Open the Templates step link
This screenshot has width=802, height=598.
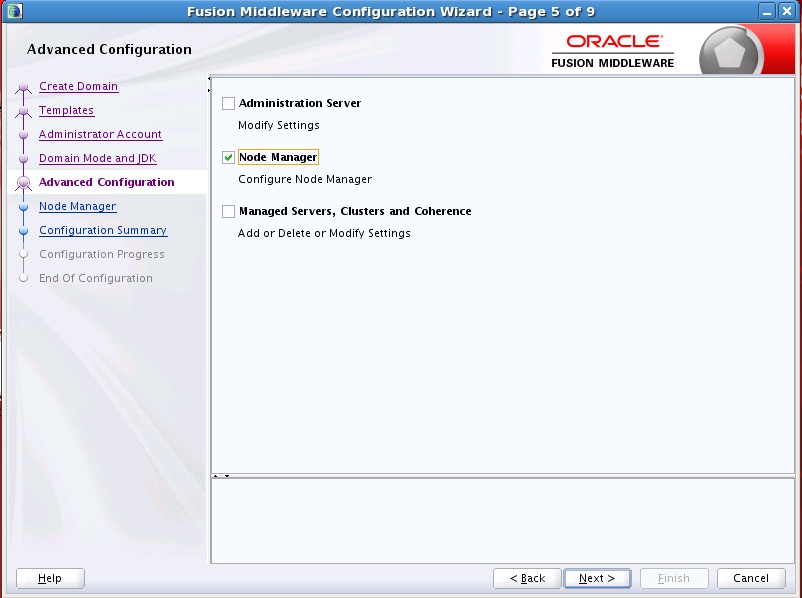pos(66,110)
